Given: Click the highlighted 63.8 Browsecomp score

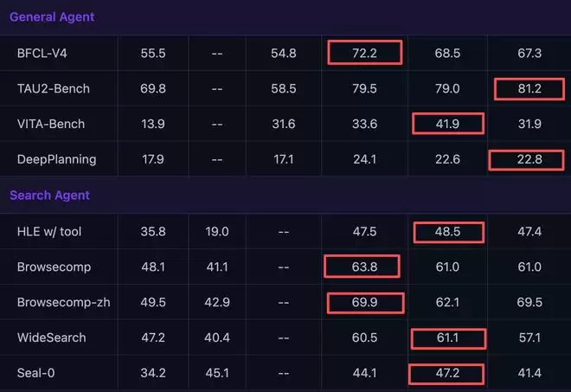Looking at the screenshot, I should coord(364,267).
